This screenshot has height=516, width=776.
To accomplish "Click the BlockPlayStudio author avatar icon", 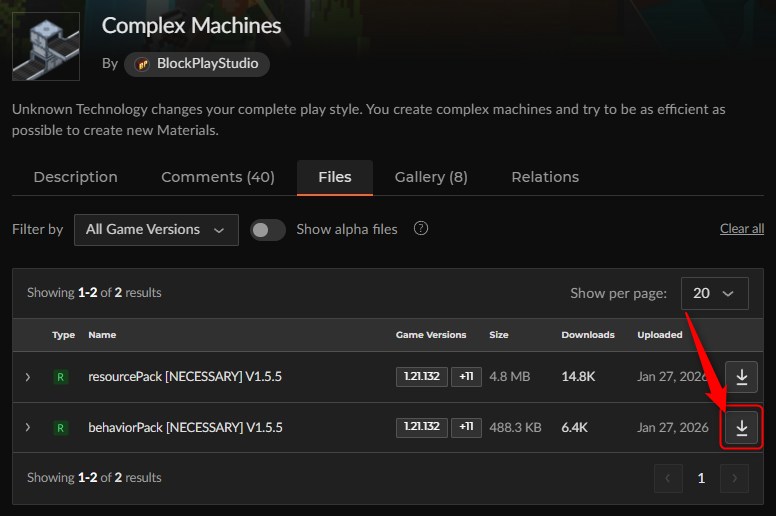I will tap(142, 64).
